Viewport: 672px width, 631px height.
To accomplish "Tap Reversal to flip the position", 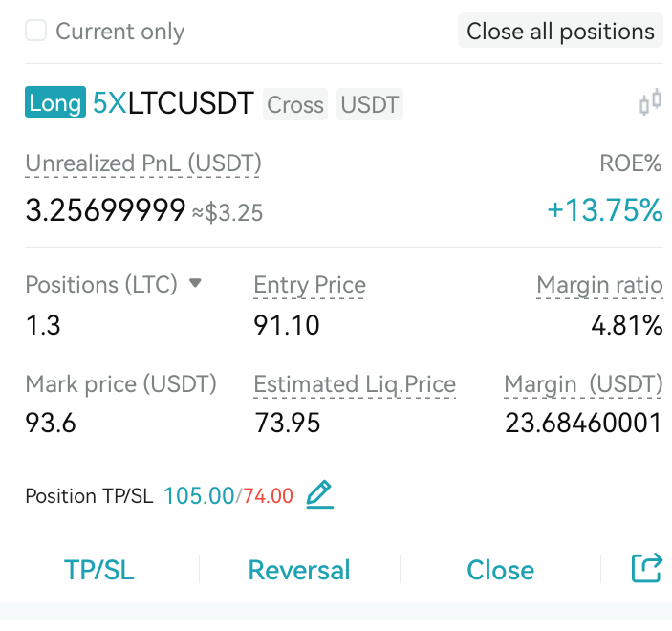I will (x=299, y=570).
